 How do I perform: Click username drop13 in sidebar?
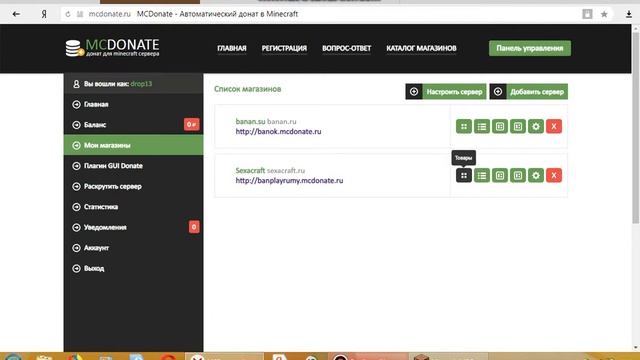141,84
